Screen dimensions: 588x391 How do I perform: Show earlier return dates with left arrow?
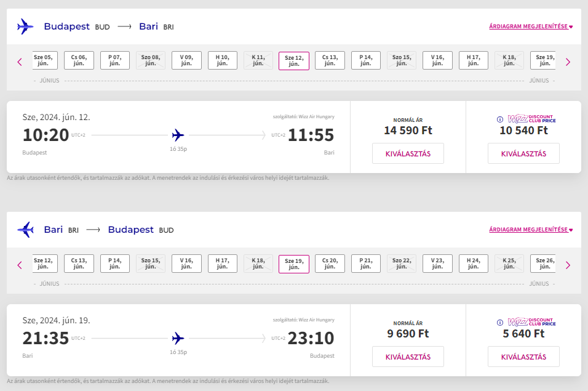[x=20, y=265]
